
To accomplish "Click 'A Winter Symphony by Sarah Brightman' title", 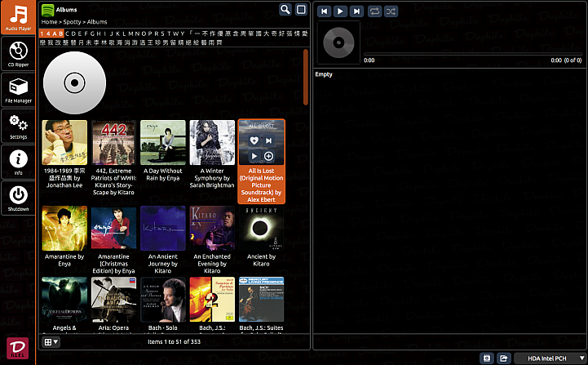I will click(x=212, y=178).
